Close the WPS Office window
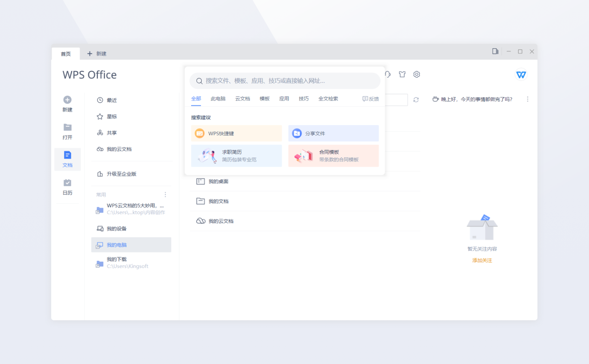The height and width of the screenshot is (364, 589). [x=532, y=51]
